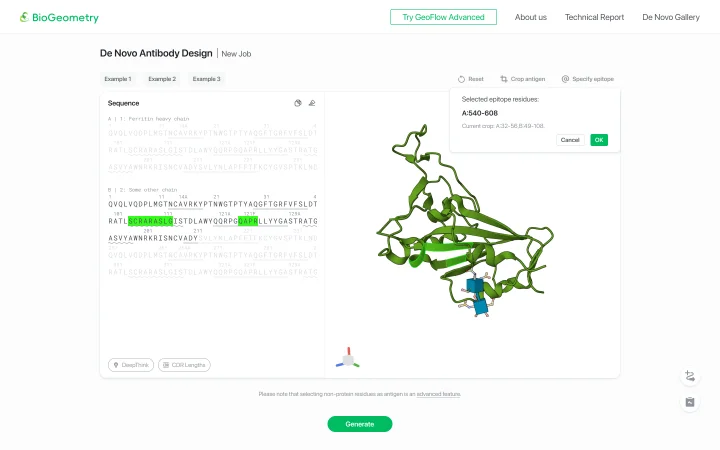
Task: Select the Crop antigen tool
Action: coord(523,79)
